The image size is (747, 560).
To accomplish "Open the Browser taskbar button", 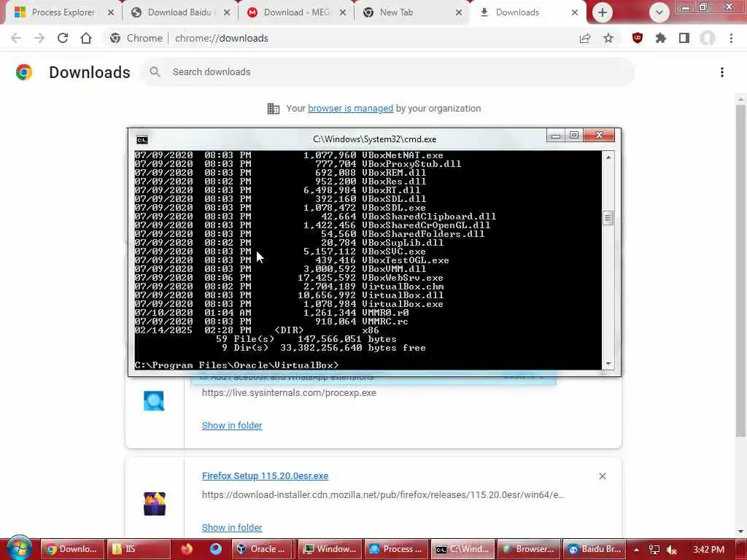I will [x=529, y=549].
